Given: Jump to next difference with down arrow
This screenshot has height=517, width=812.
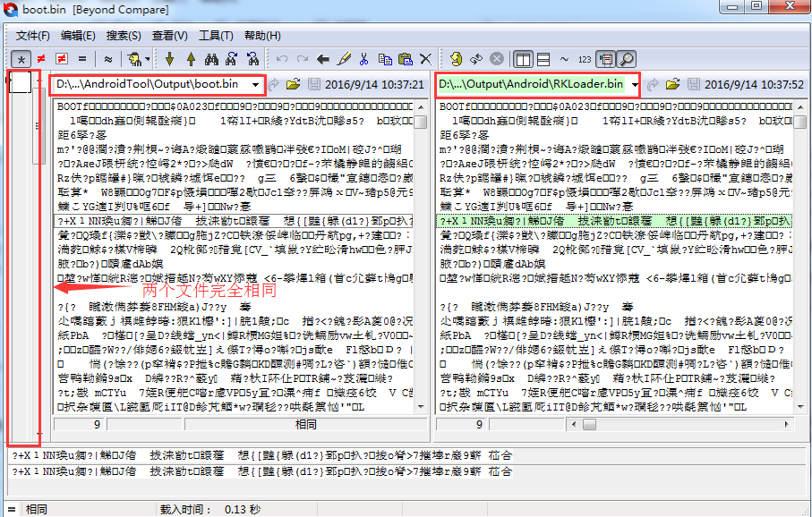Looking at the screenshot, I should coord(169,59).
